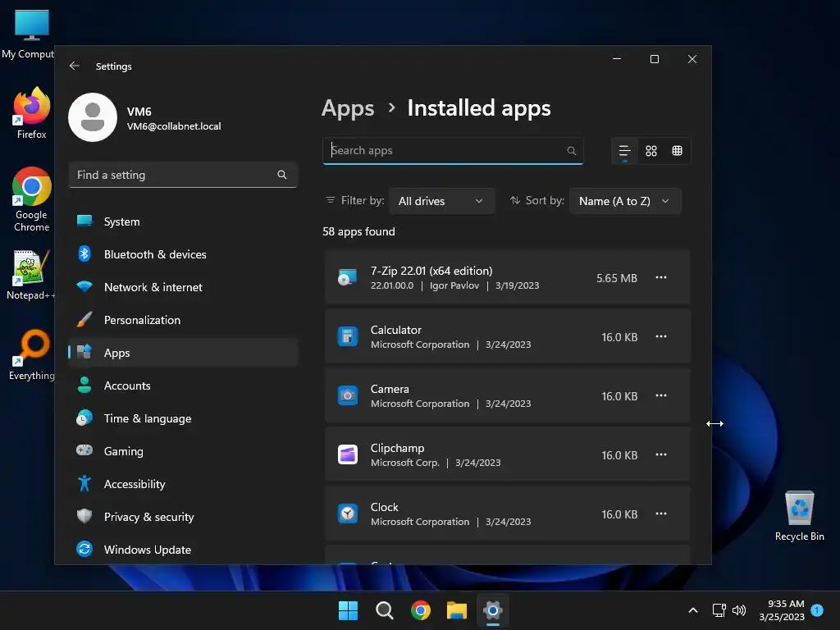
Task: Open Windows Update settings
Action: [183, 549]
